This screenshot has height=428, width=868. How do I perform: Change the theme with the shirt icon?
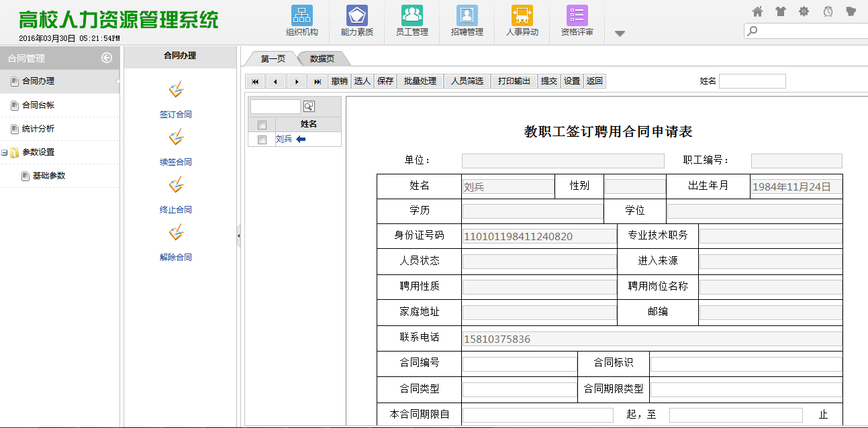(781, 11)
